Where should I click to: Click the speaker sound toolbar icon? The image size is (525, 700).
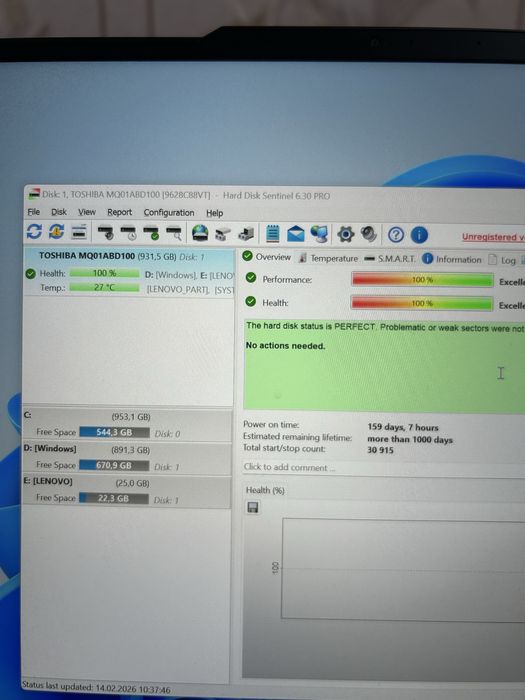[x=369, y=234]
